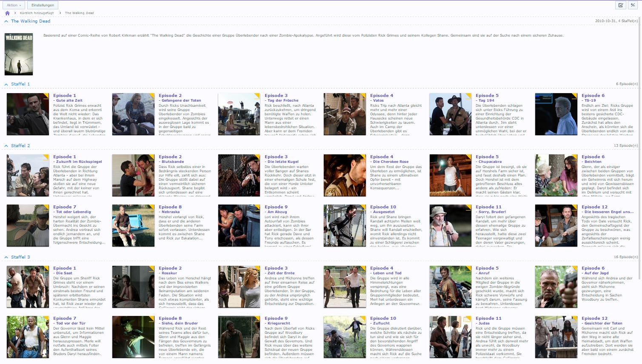The height and width of the screenshot is (364, 642).
Task: Select Staffel 2 Episode 8 Nebraska thumbnail
Action: (133, 225)
